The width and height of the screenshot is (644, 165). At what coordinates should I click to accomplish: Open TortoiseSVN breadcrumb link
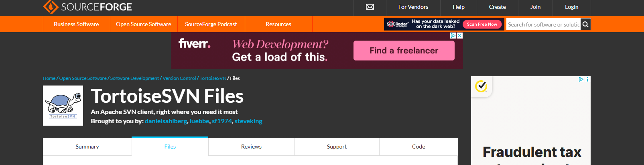213,78
